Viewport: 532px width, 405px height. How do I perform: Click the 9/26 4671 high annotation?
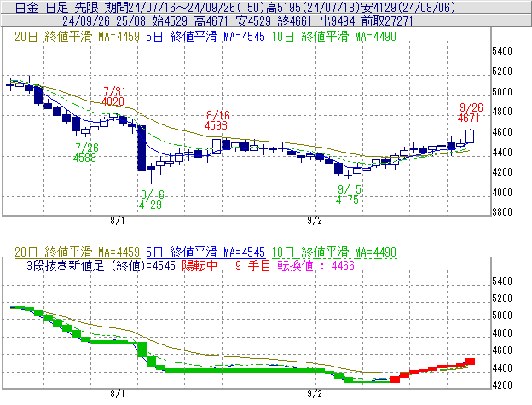[x=470, y=113]
